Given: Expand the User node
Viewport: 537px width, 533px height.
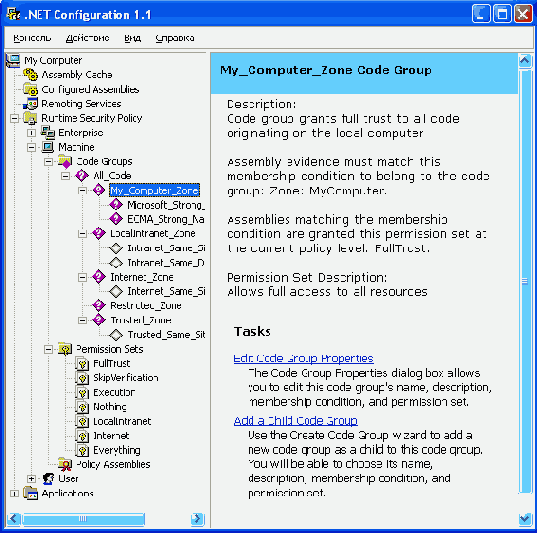Looking at the screenshot, I should point(31,479).
